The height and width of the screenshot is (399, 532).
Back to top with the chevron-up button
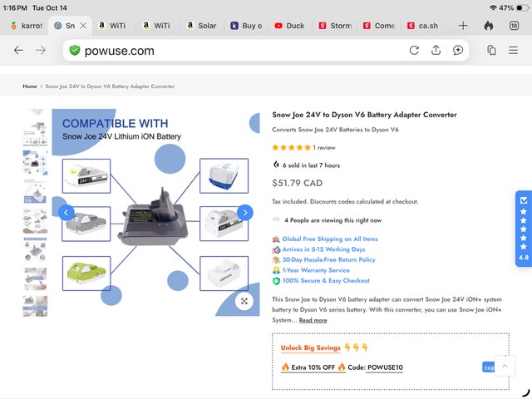coord(505,366)
